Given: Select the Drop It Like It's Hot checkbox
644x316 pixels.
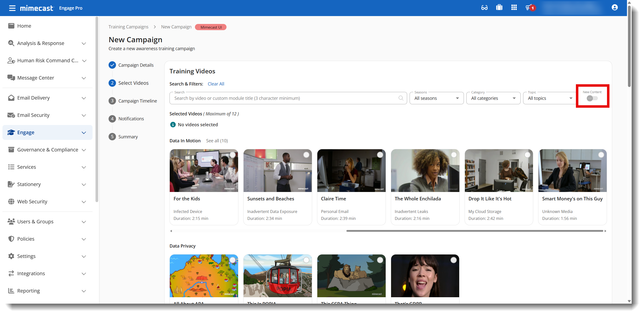Looking at the screenshot, I should (527, 155).
